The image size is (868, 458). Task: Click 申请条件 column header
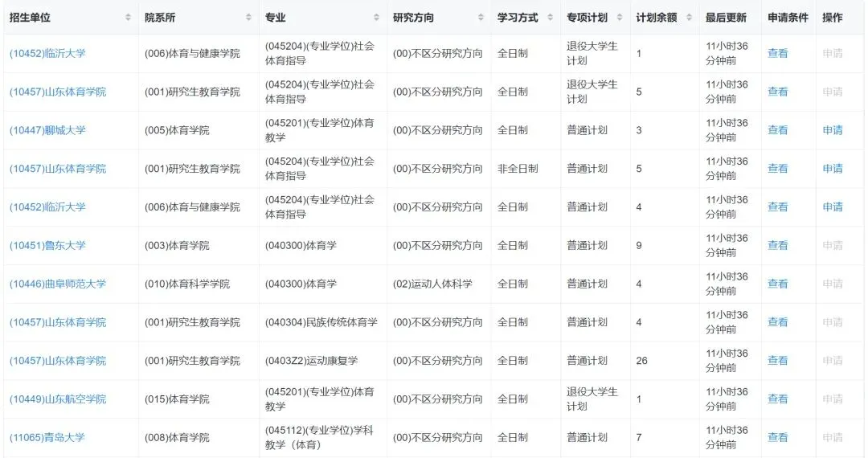(x=788, y=17)
